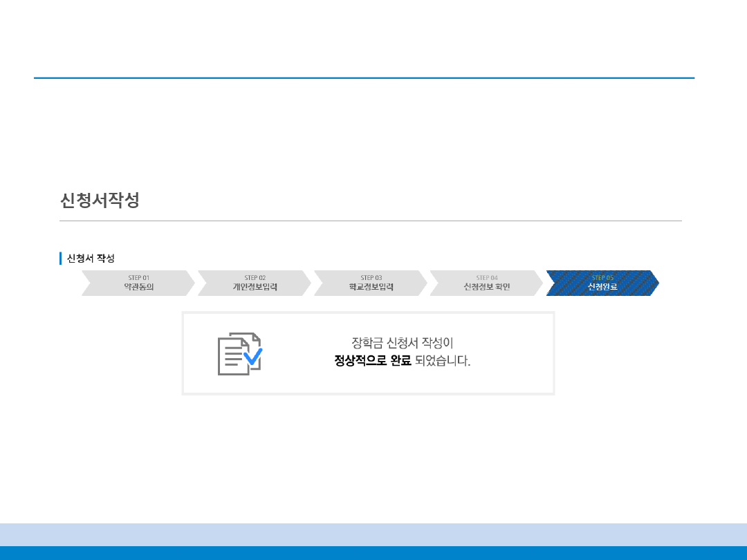The height and width of the screenshot is (560, 747).
Task: Click the blue horizontal line at top
Action: (x=364, y=78)
